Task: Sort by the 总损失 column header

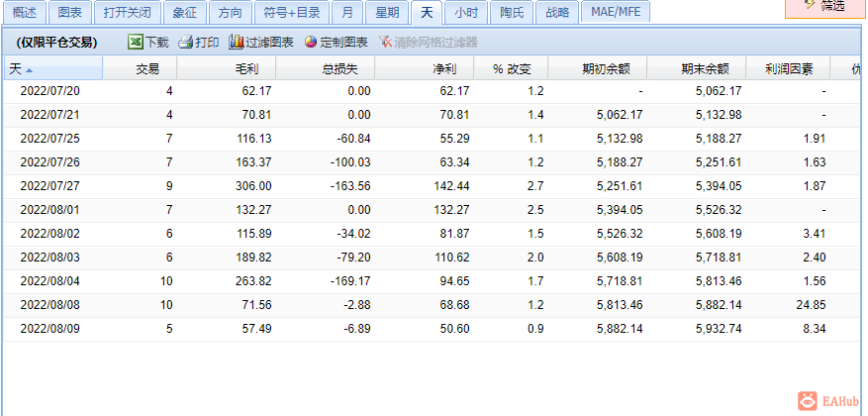Action: pyautogui.click(x=326, y=68)
